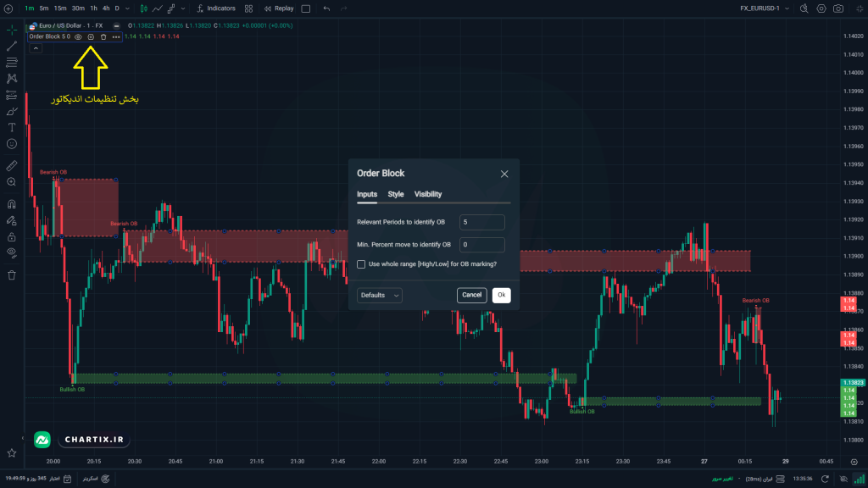
Task: Collapse the indicator legend chevron
Action: click(x=36, y=48)
